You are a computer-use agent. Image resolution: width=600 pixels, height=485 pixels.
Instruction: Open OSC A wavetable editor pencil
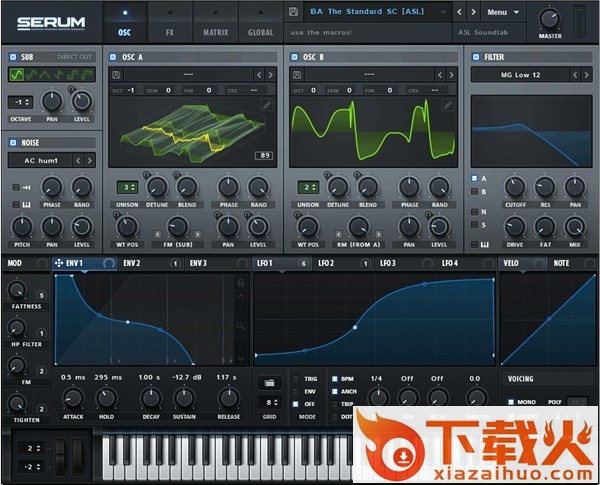click(x=267, y=105)
